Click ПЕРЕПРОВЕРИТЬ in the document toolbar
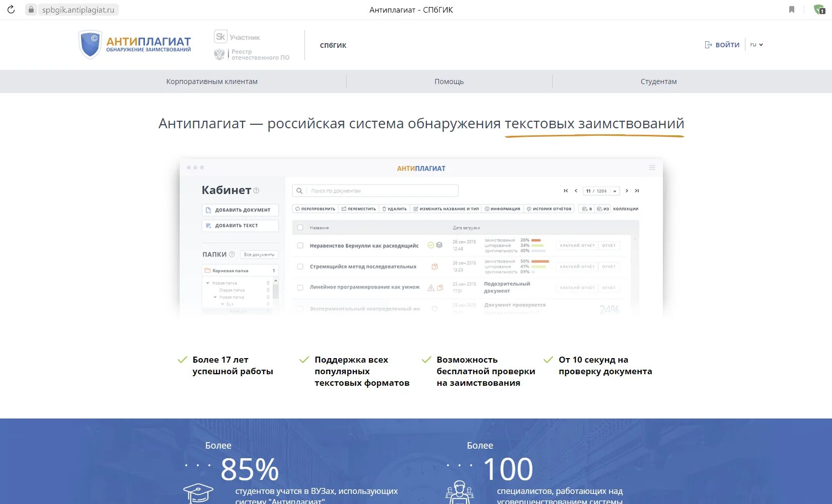 tap(315, 209)
